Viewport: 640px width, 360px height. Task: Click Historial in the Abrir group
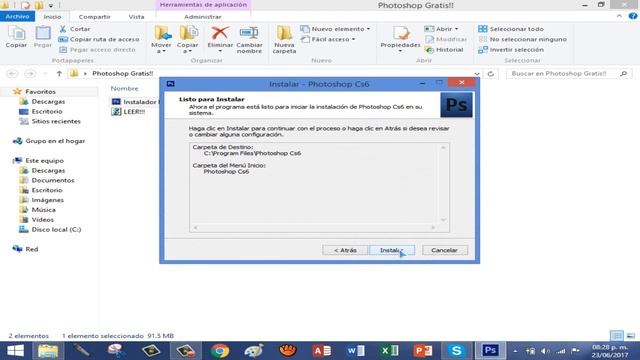coord(444,49)
